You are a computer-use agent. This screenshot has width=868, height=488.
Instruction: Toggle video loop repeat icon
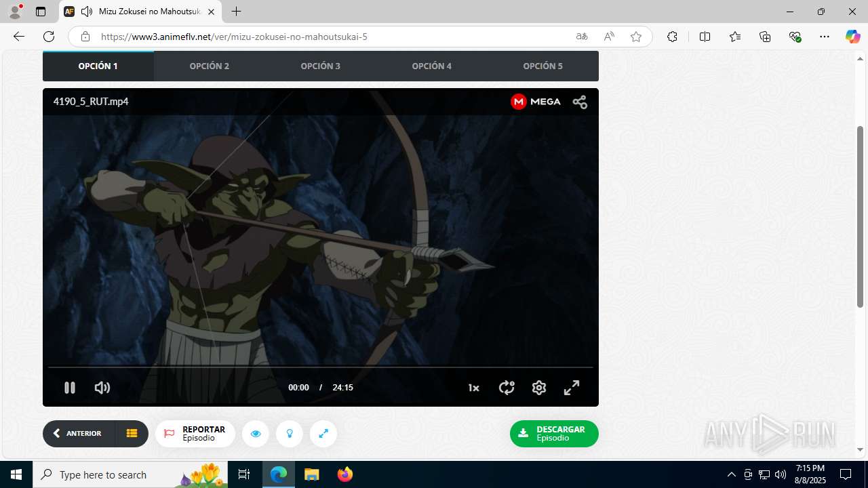click(507, 388)
